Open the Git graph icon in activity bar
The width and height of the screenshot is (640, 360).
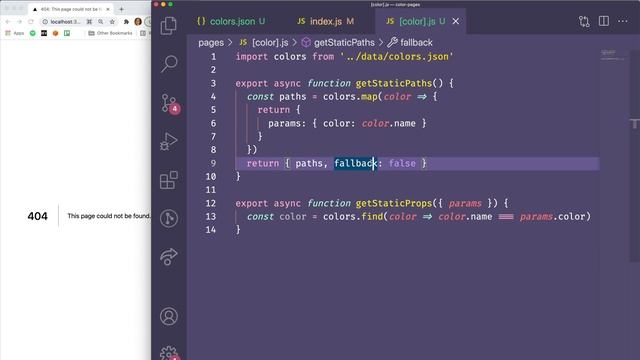click(x=169, y=218)
